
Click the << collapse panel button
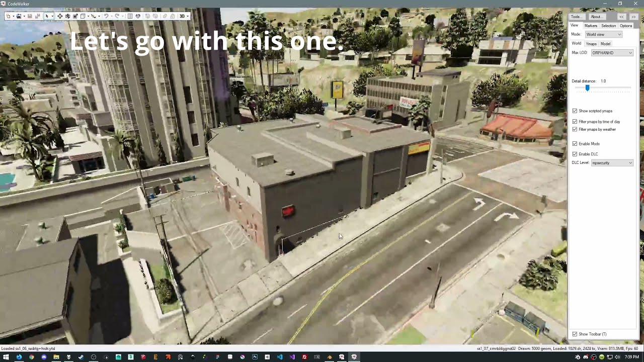click(x=621, y=17)
